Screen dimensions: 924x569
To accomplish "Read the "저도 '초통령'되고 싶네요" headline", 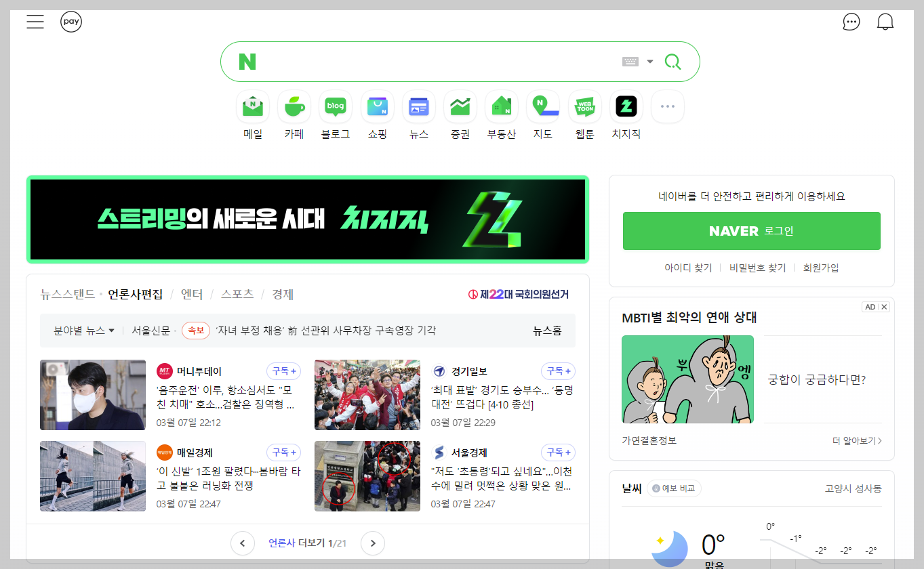I will click(x=502, y=479).
